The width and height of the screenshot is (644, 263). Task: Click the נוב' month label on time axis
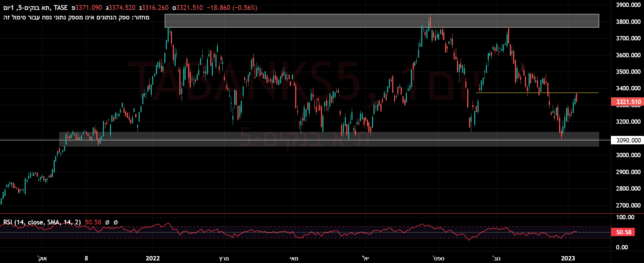(x=496, y=258)
